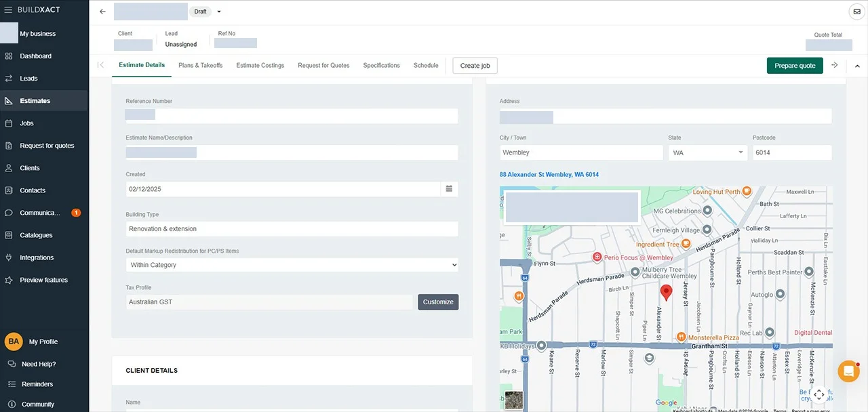This screenshot has height=412, width=868.
Task: Click the City / Town Wembley field
Action: 581,152
